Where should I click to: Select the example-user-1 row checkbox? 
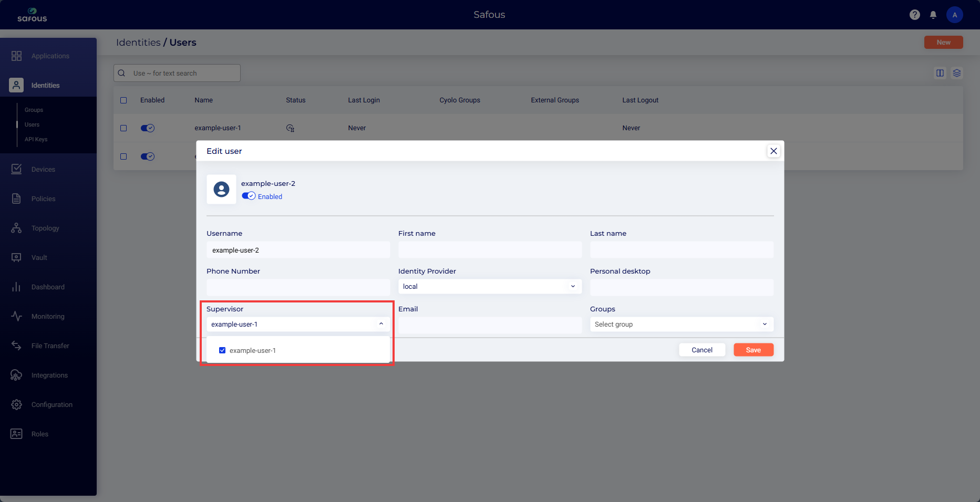coord(123,128)
